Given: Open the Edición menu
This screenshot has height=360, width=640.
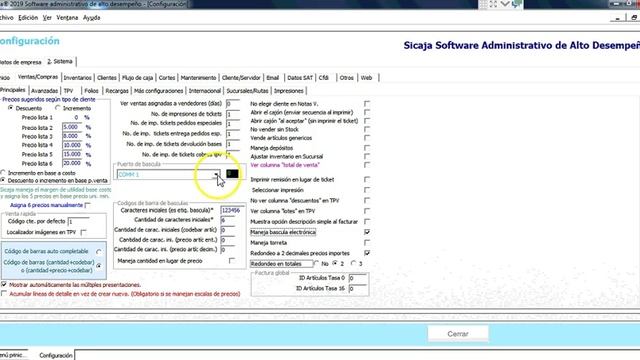Looking at the screenshot, I should [x=28, y=18].
